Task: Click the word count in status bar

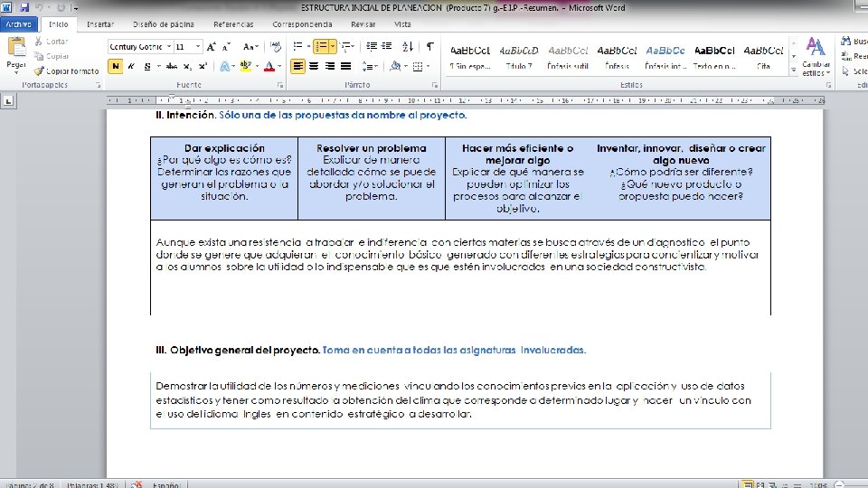Action: tap(92, 484)
